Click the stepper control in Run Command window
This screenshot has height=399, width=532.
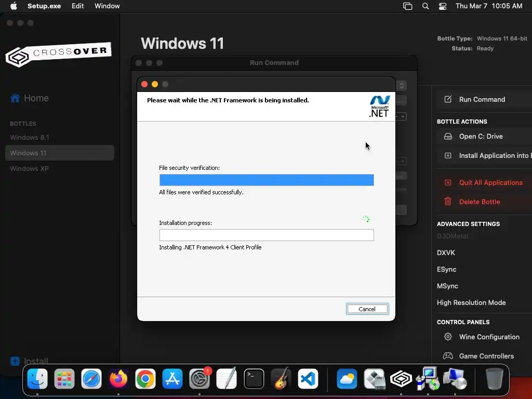[402, 86]
